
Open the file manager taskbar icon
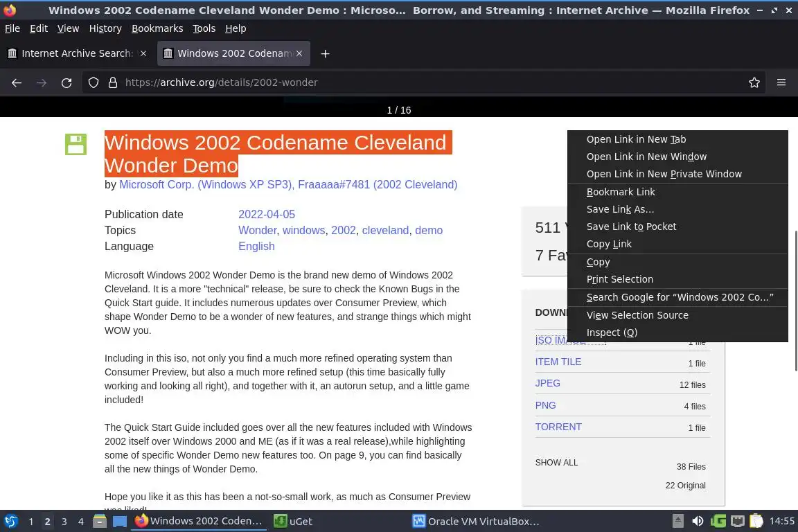click(100, 521)
